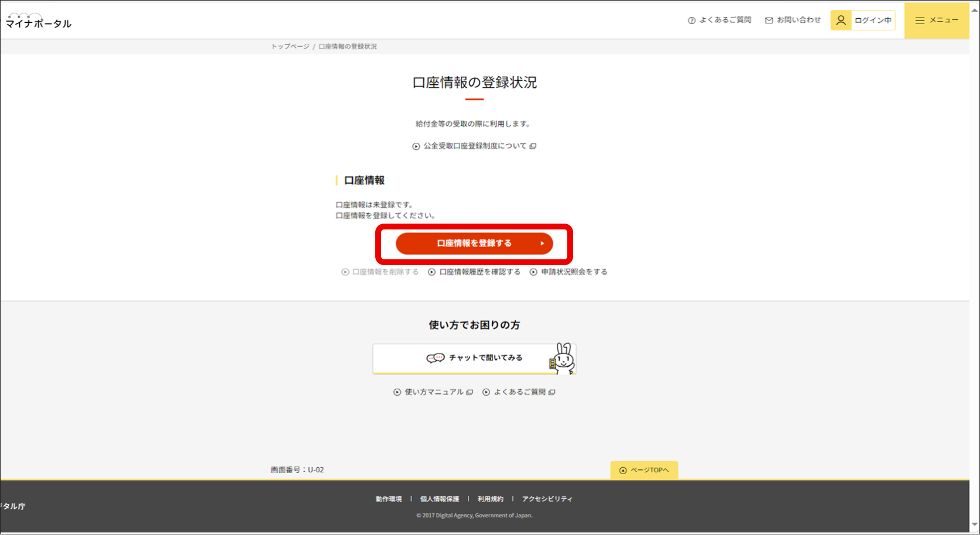Click the upward arrow icon in ページTOPへ
This screenshot has width=980, height=535.
click(622, 470)
